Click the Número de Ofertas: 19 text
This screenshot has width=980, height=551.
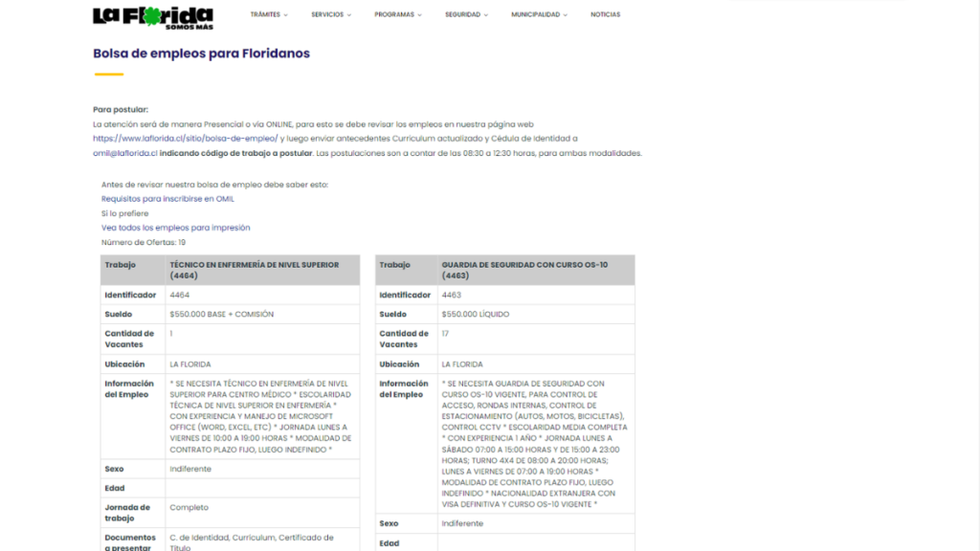point(144,242)
